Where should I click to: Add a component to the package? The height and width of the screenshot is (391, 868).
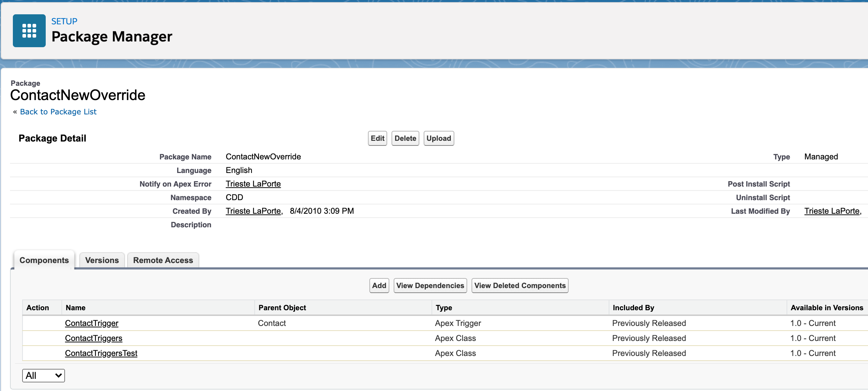point(379,286)
